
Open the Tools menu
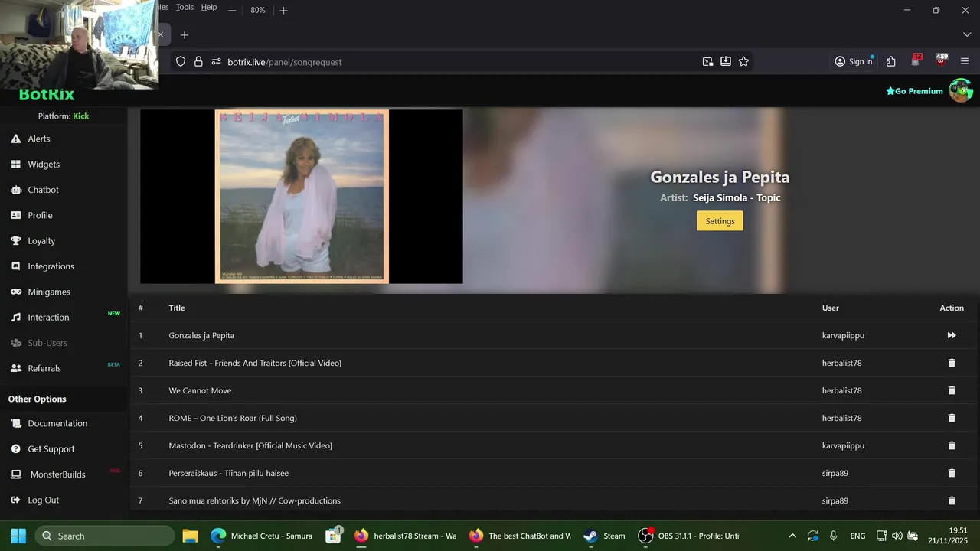point(185,7)
